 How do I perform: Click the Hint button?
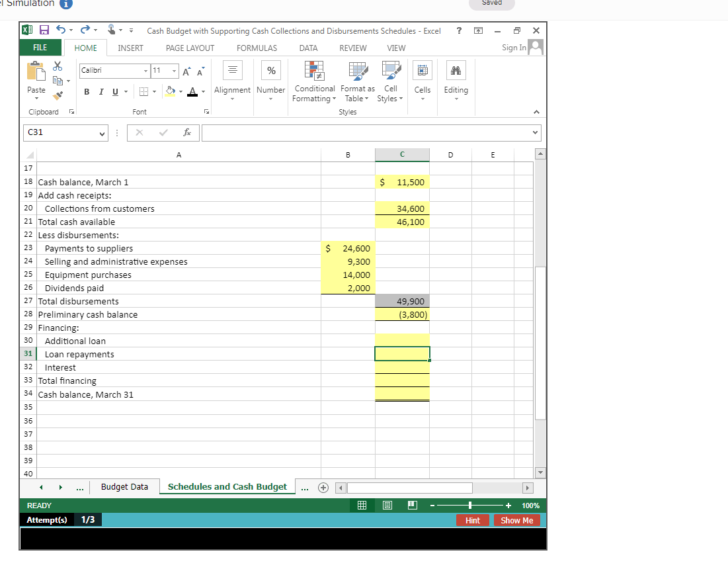[473, 520]
